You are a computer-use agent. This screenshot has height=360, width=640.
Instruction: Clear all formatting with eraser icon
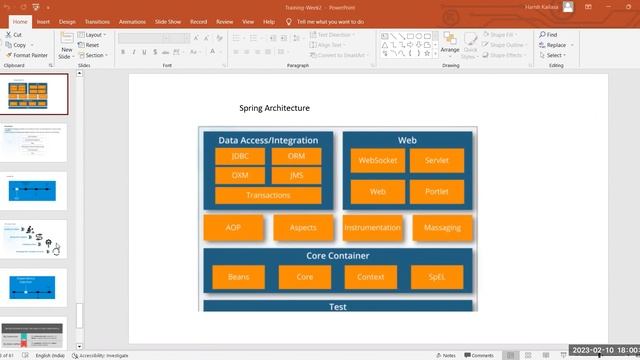pyautogui.click(x=220, y=38)
